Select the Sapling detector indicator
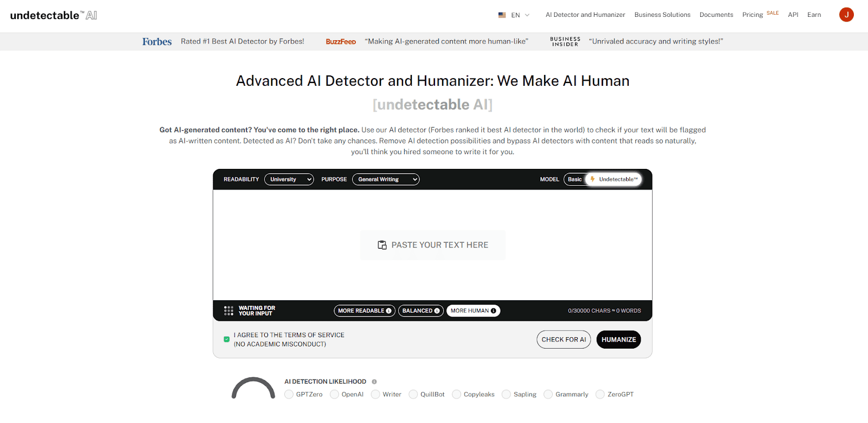The height and width of the screenshot is (423, 868). (x=506, y=394)
